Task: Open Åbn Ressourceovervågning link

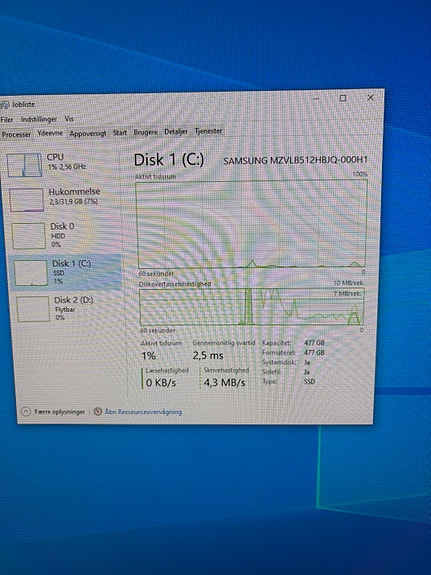Action: point(143,412)
